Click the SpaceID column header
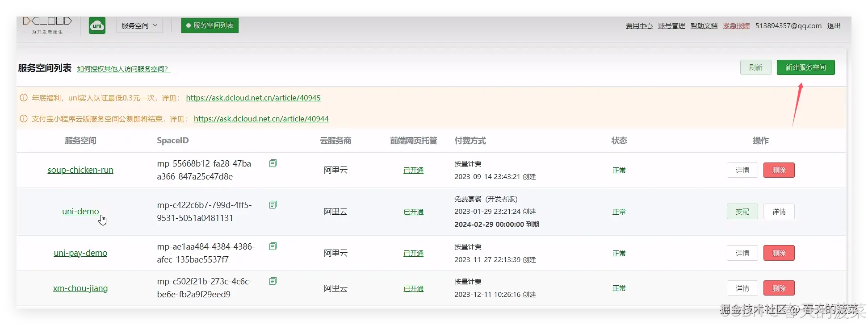This screenshot has height=325, width=868. click(173, 141)
